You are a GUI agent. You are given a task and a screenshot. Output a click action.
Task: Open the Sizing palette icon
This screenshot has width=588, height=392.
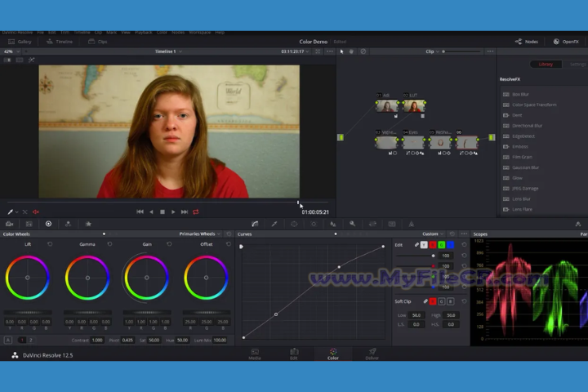pos(372,224)
